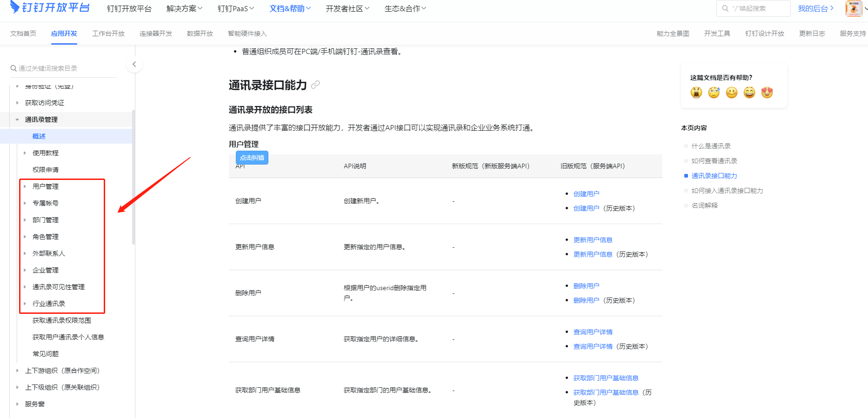Click the 点击纠错 button

coord(252,158)
